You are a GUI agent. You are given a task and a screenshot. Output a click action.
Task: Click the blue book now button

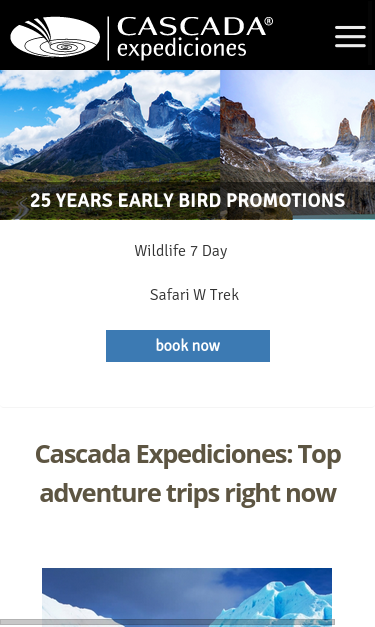click(x=188, y=346)
